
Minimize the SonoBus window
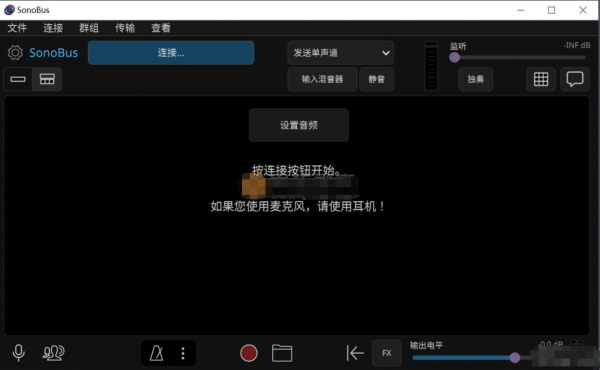click(x=521, y=10)
